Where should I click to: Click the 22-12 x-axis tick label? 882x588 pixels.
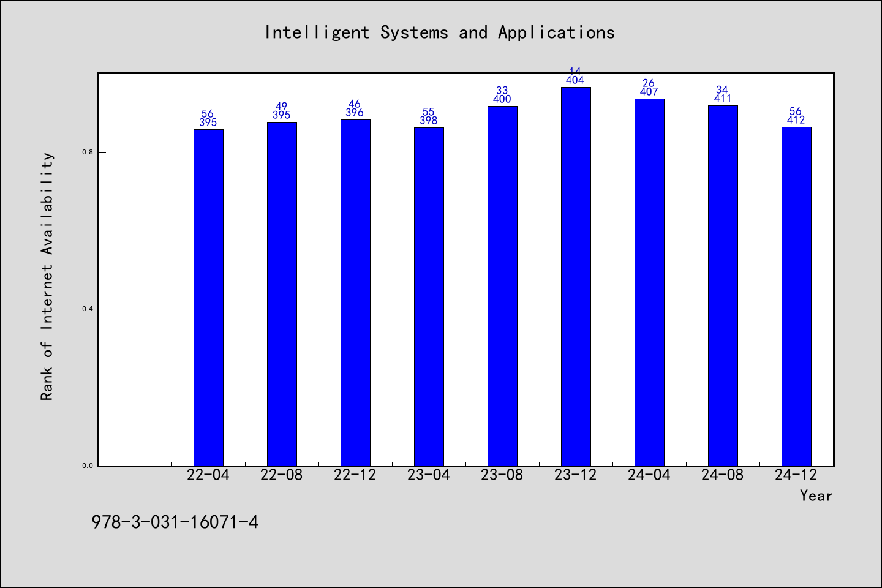click(x=355, y=475)
